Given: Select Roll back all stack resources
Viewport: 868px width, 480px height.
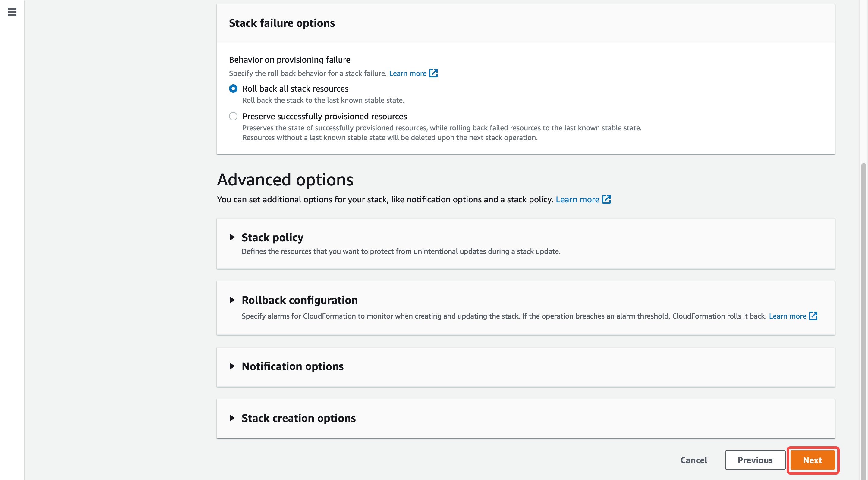Looking at the screenshot, I should click(233, 89).
